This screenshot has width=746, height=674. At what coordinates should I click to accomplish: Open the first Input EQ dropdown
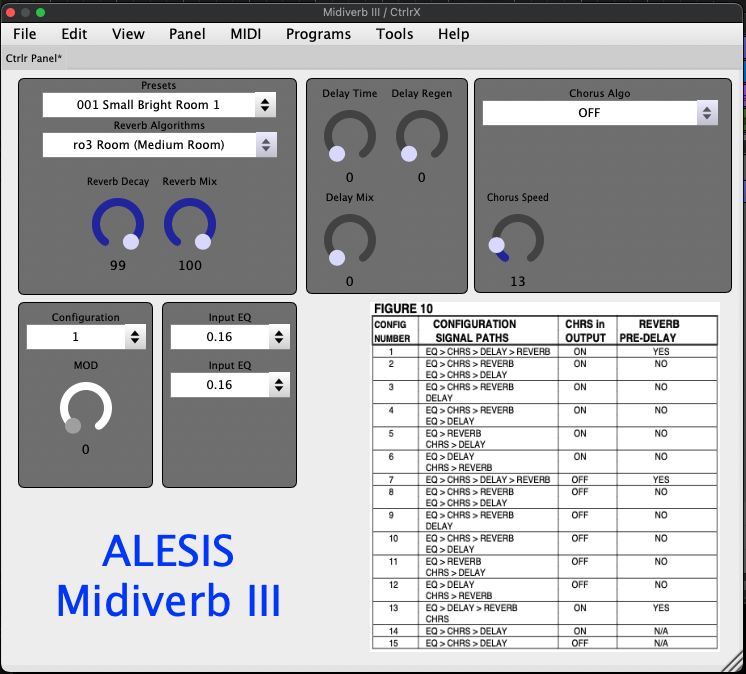230,337
